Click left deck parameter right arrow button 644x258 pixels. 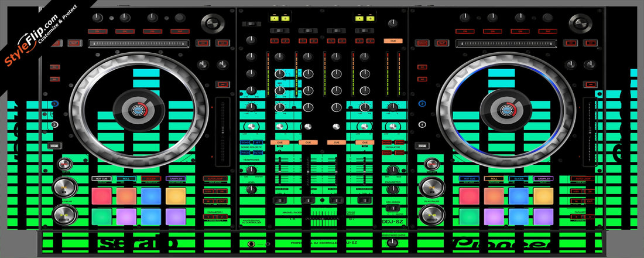(221, 216)
